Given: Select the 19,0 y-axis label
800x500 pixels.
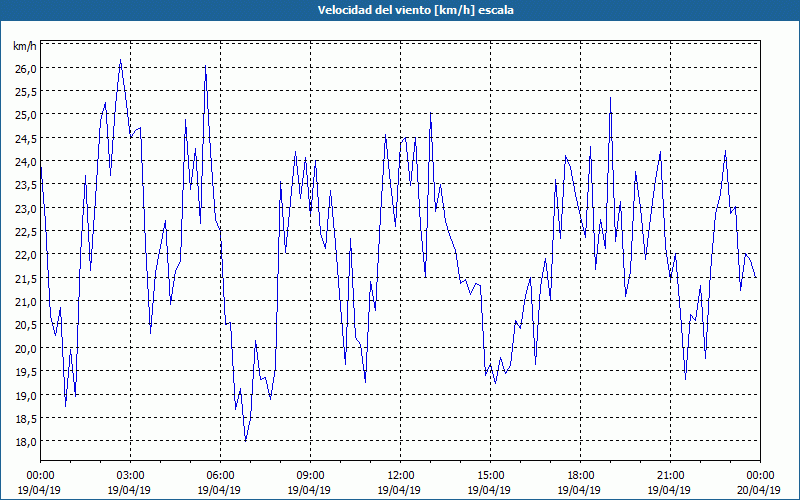Looking at the screenshot, I should [x=26, y=395].
